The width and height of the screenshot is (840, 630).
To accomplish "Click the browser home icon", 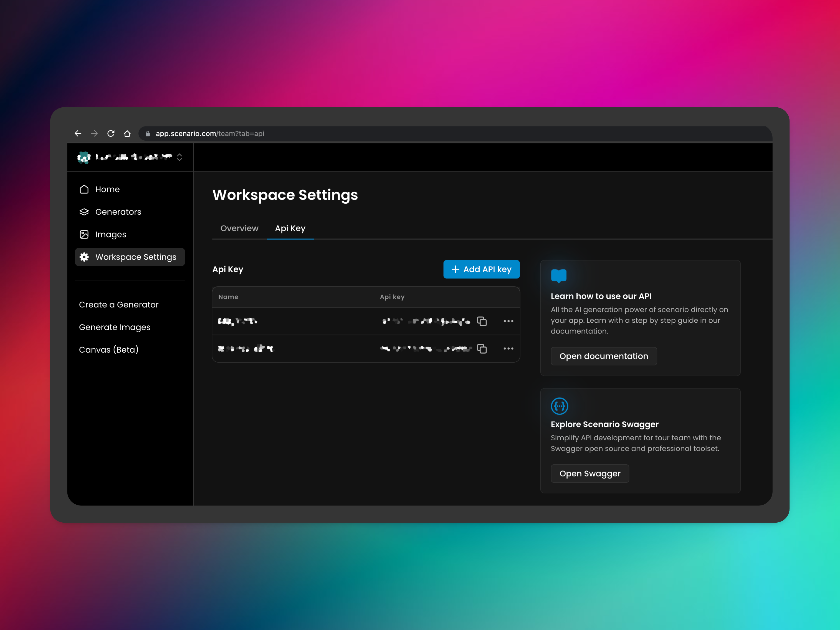I will (127, 133).
